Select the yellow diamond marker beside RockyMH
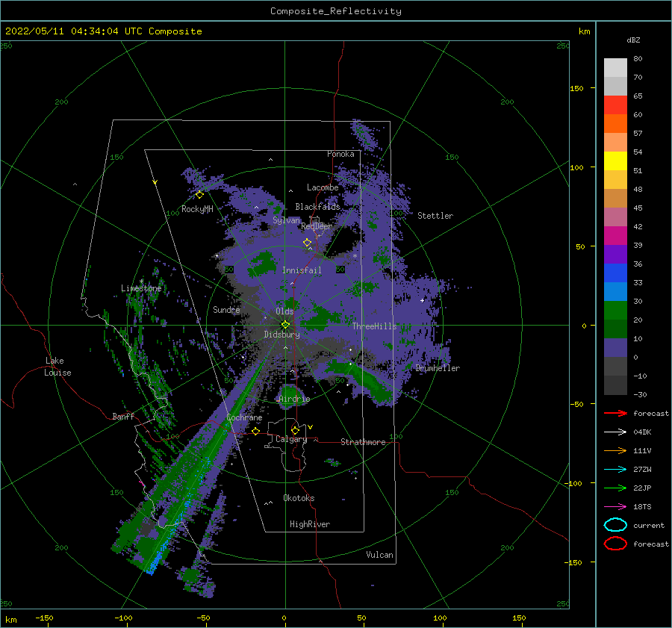 (x=199, y=195)
